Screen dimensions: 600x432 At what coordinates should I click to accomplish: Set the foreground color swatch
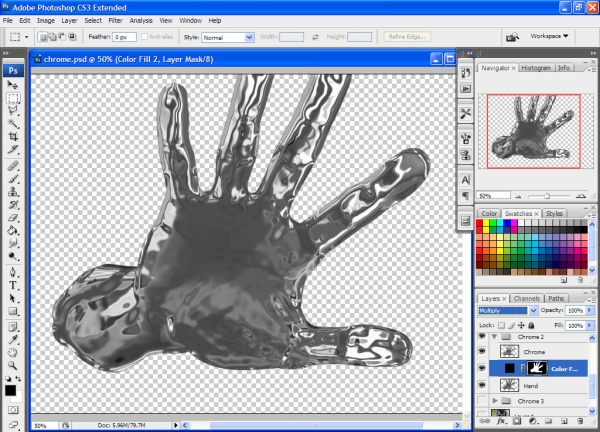coord(10,390)
